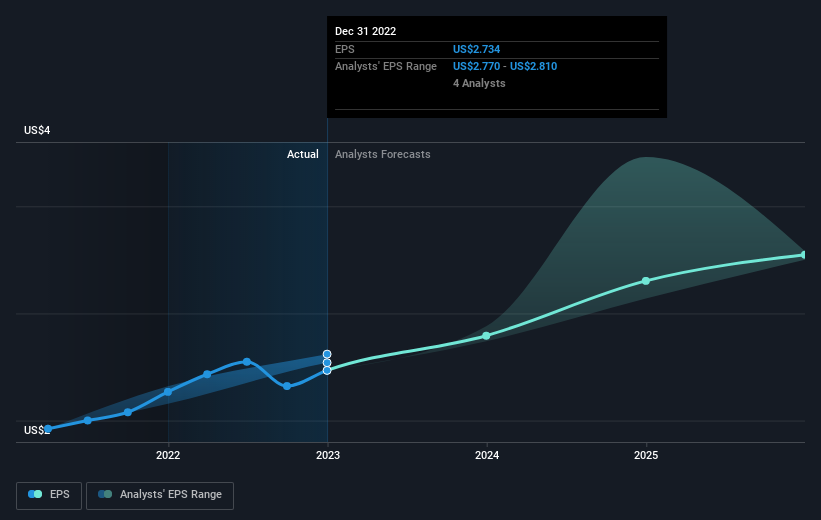Select the EPS data point at start of 2022
Viewport: 821px width, 520px height.
[x=168, y=392]
